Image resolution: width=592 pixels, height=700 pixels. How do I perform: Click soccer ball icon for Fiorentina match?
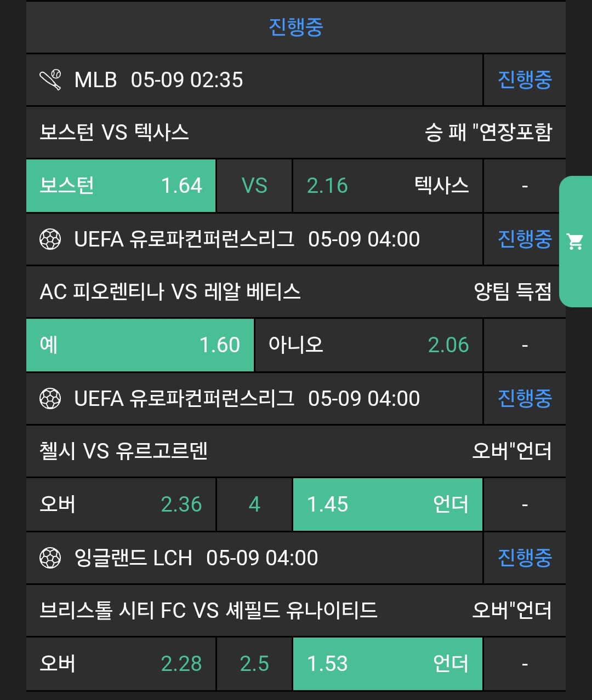point(50,239)
